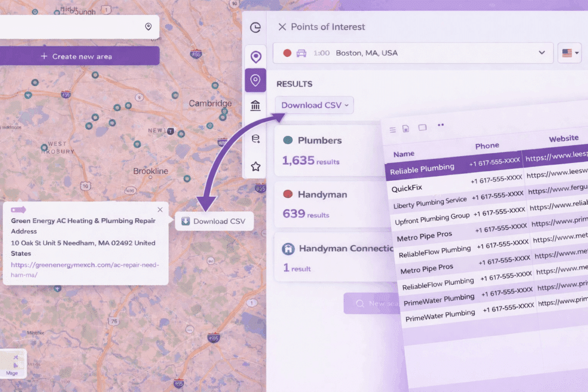Click the save file icon above spreadsheet
Screen dimensions: 588x392
tap(406, 129)
